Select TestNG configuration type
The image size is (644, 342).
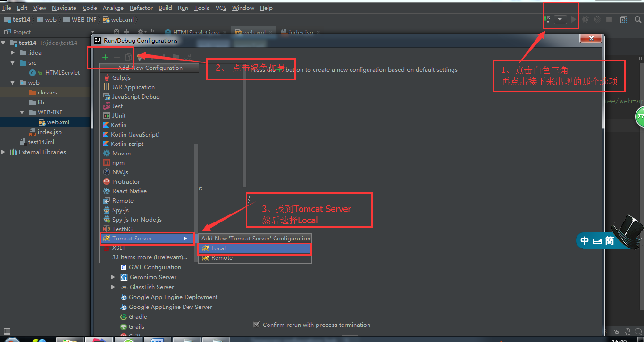[x=147, y=229]
